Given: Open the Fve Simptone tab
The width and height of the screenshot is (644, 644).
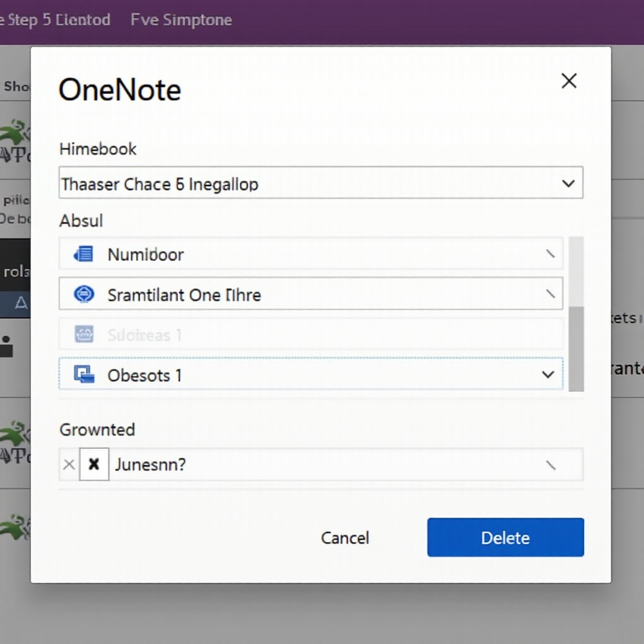Looking at the screenshot, I should coord(181,19).
